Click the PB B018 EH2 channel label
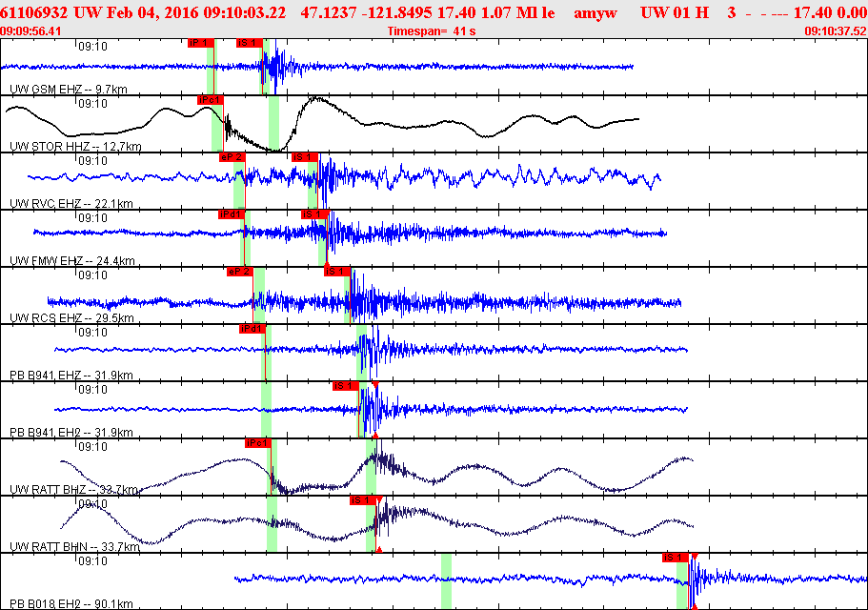This screenshot has height=610, width=868. pyautogui.click(x=71, y=604)
